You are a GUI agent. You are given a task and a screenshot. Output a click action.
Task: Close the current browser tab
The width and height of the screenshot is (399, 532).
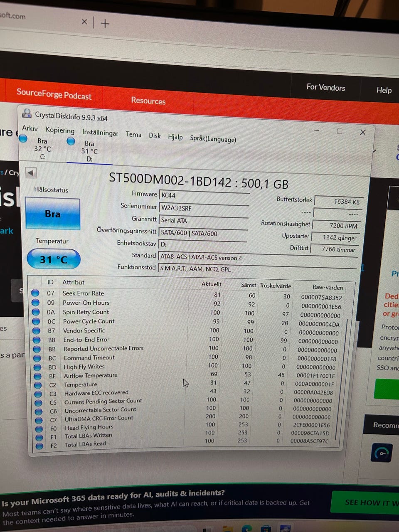pos(84,22)
